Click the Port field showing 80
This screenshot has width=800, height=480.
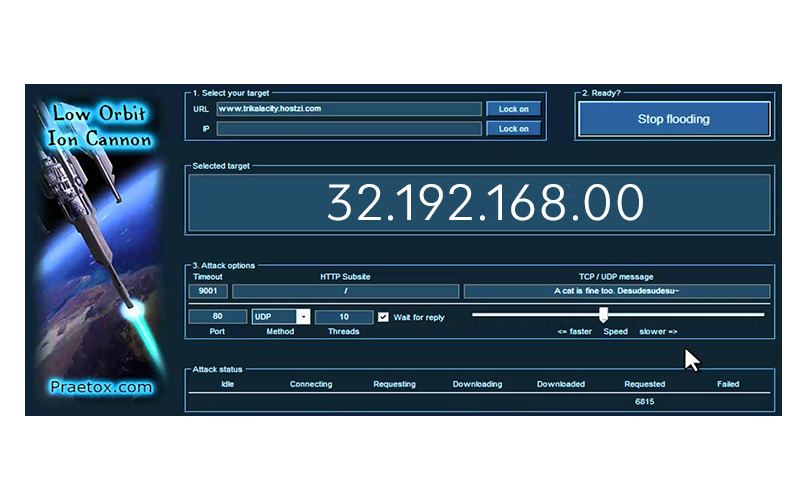pyautogui.click(x=217, y=316)
